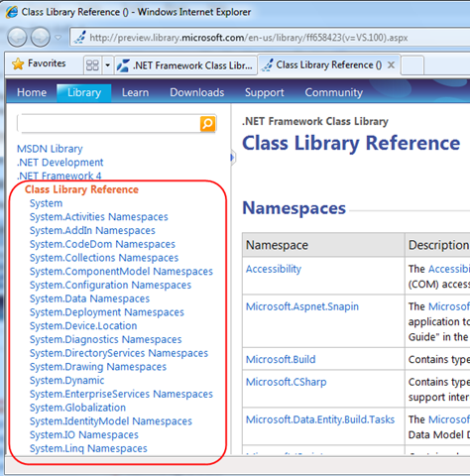
Task: Open the recent pages dropdown arrow
Action: [x=59, y=38]
